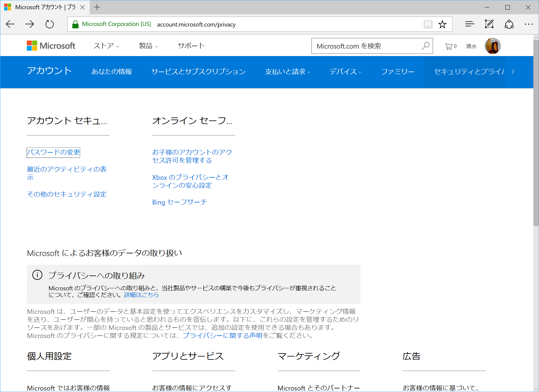Open パスワードの変更
The height and width of the screenshot is (392, 539).
53,152
